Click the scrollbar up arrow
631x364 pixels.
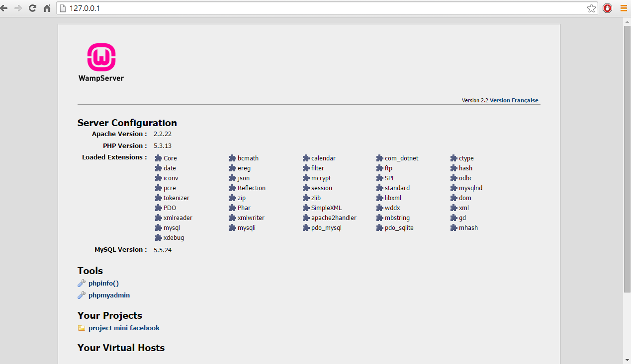click(x=627, y=21)
